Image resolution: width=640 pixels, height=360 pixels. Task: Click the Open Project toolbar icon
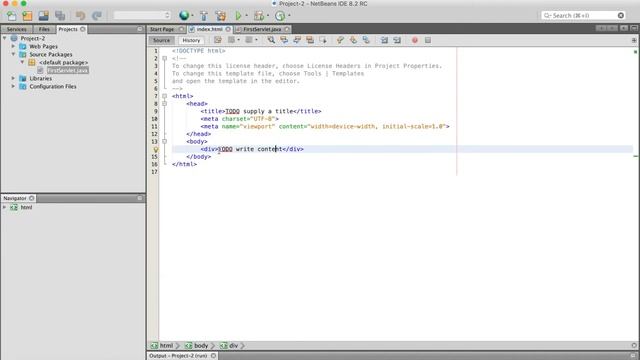tap(44, 16)
